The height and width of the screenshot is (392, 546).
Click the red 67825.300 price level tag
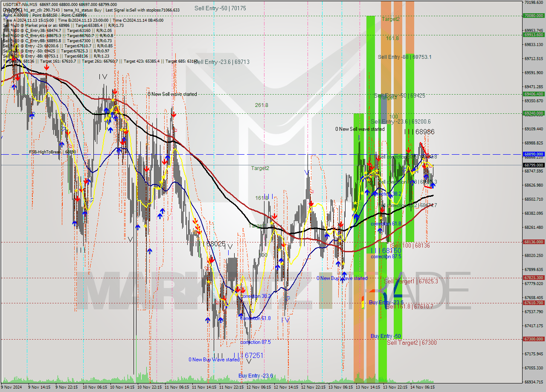click(x=533, y=277)
